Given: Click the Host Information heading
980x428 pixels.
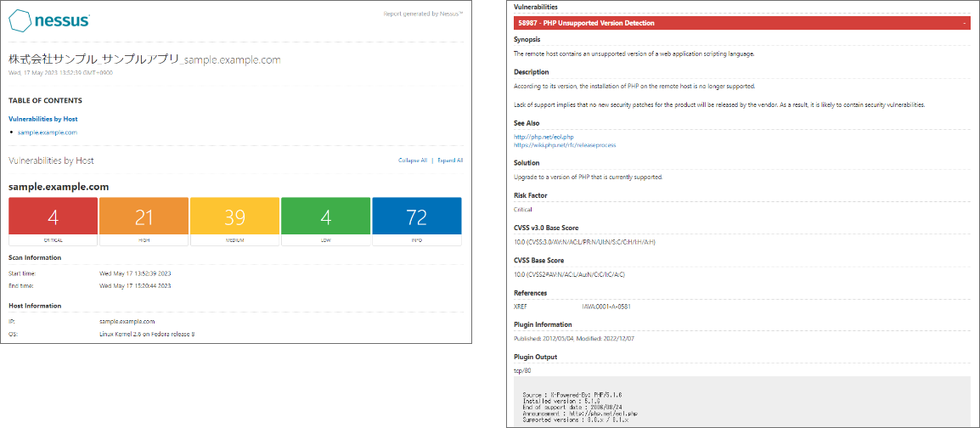Looking at the screenshot, I should pyautogui.click(x=35, y=306).
